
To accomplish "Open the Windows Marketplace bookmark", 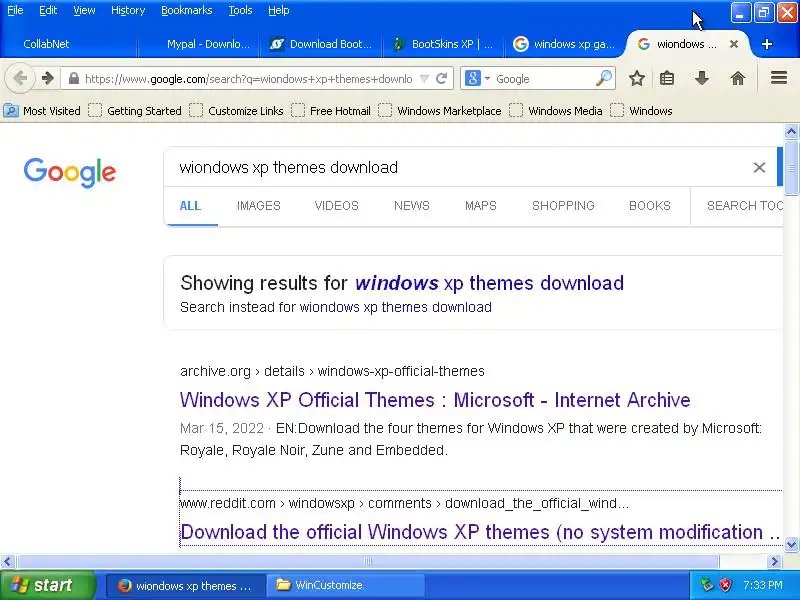I will pyautogui.click(x=440, y=111).
